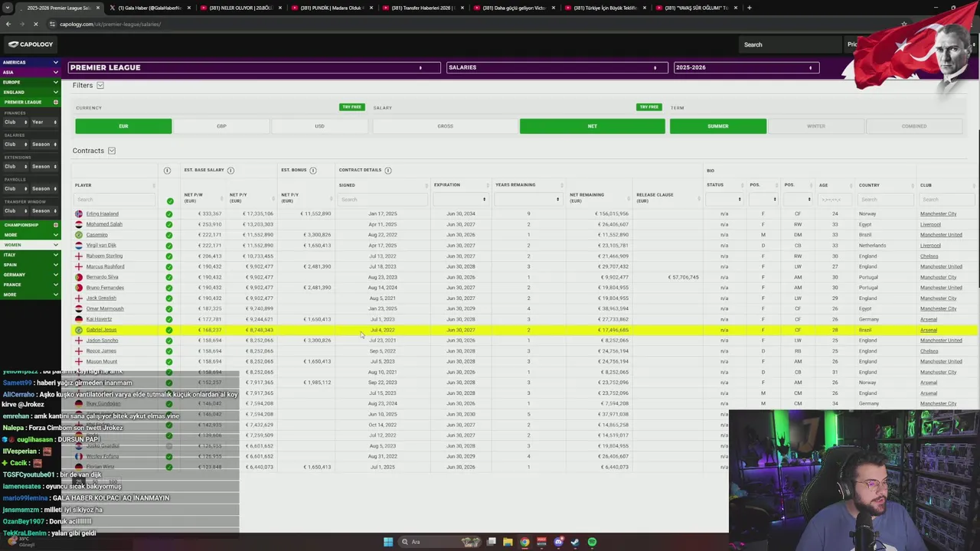Open Gabriel Jesus player link
The image size is (980, 551).
click(x=101, y=330)
